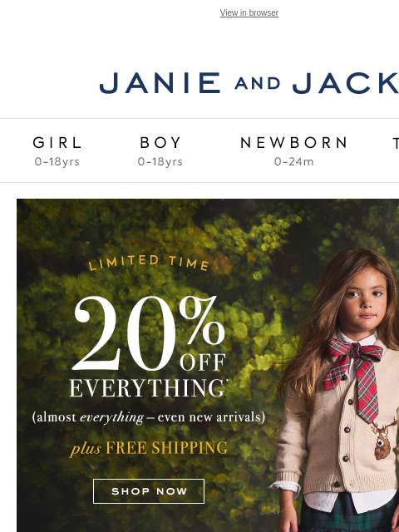Open the GIRL category menu item
Viewport: 399px width, 532px height.
[x=57, y=142]
